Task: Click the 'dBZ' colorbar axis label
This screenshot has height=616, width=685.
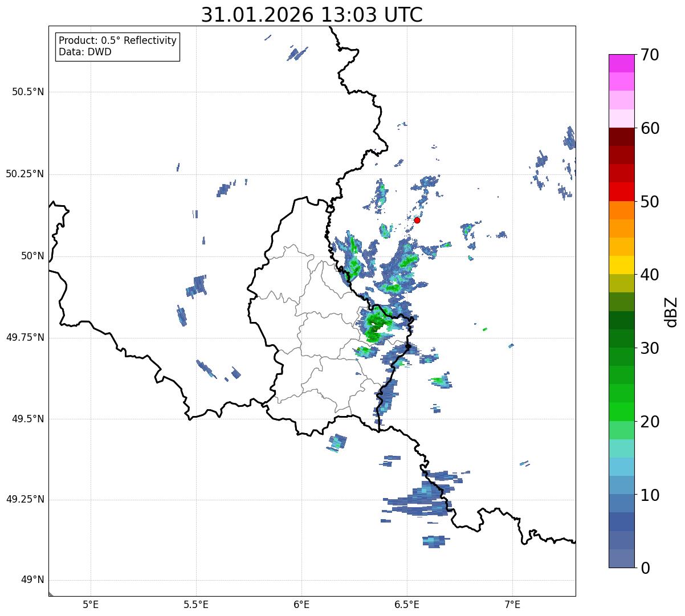Action: tap(671, 312)
